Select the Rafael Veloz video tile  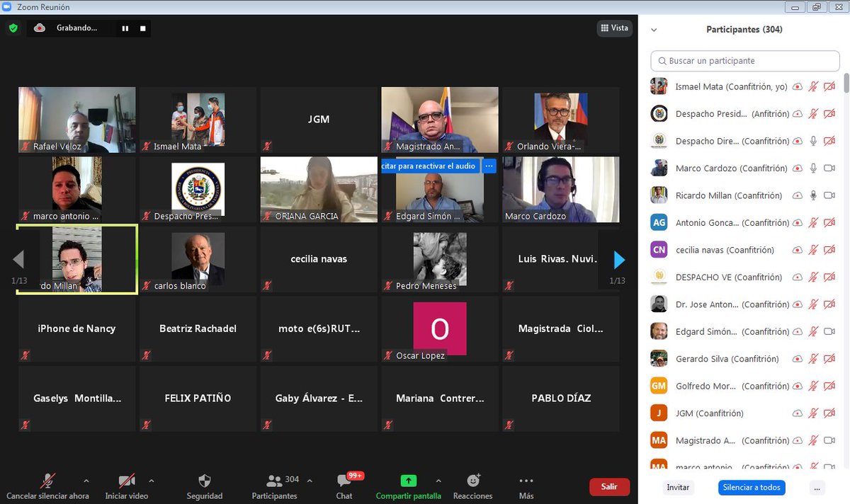pos(76,120)
